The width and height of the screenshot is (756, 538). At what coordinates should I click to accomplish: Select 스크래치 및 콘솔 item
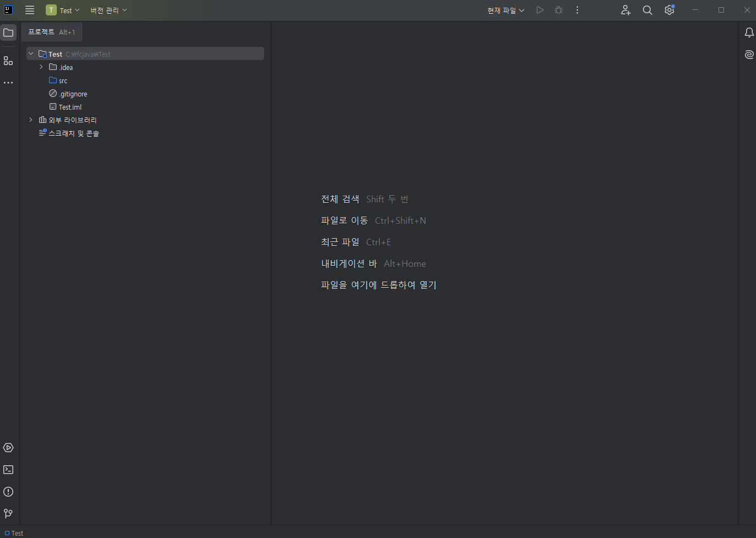tap(145, 133)
